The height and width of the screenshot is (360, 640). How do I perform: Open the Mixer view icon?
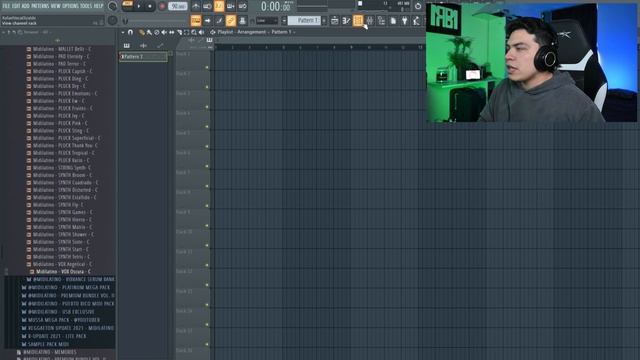pyautogui.click(x=369, y=20)
